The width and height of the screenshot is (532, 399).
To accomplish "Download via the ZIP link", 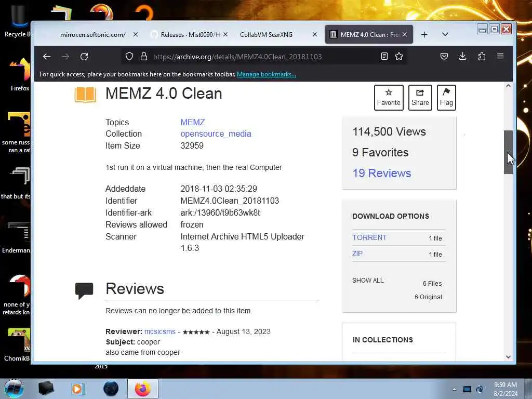I will click(x=357, y=254).
